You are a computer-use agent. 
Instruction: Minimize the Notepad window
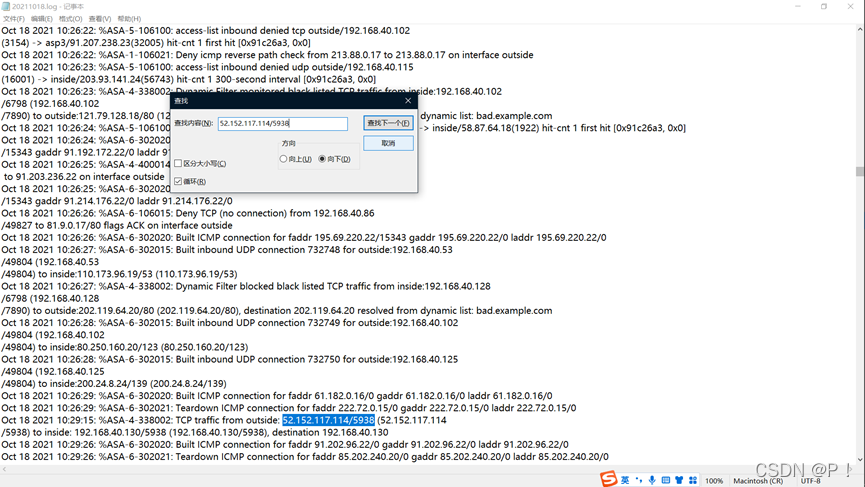[798, 7]
